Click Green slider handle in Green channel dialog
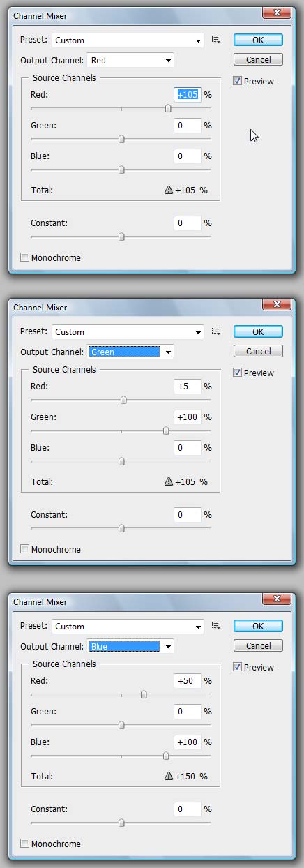This screenshot has height=868, width=304. click(x=166, y=431)
